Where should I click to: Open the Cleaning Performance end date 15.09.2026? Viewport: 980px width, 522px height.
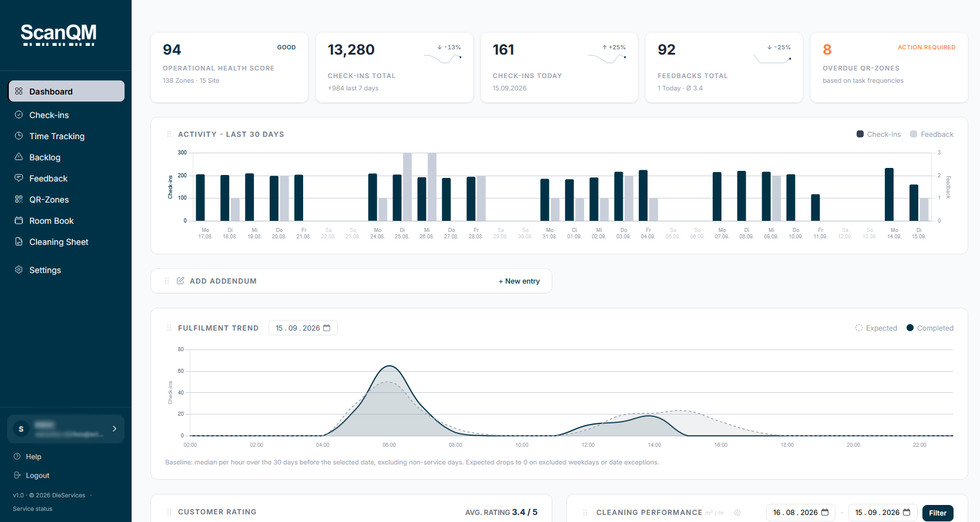pos(882,513)
